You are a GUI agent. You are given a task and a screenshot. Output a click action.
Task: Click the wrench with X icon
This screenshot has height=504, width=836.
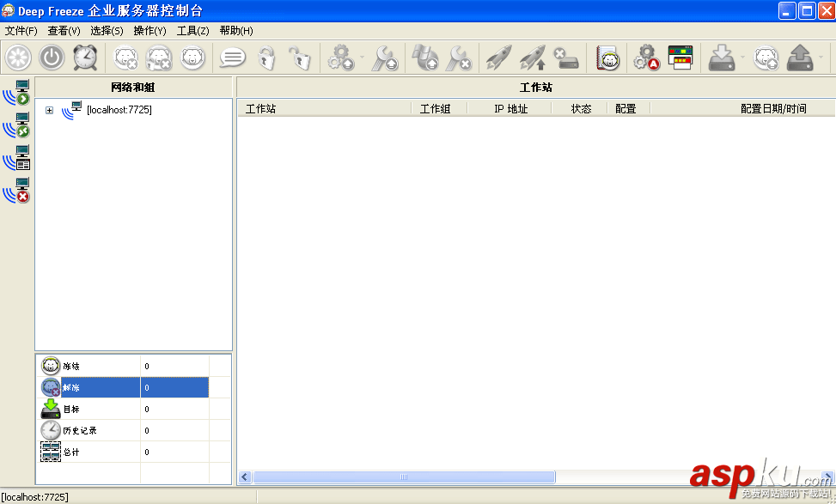[459, 58]
